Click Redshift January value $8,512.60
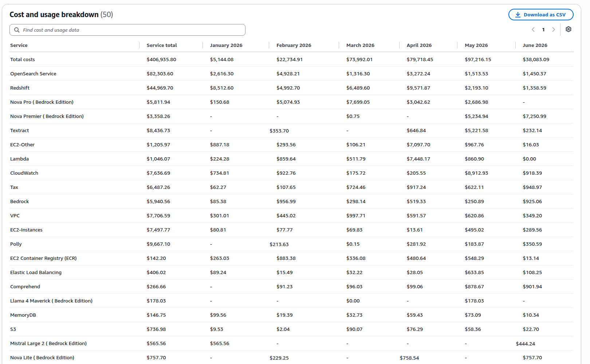The image size is (590, 364). click(x=222, y=88)
